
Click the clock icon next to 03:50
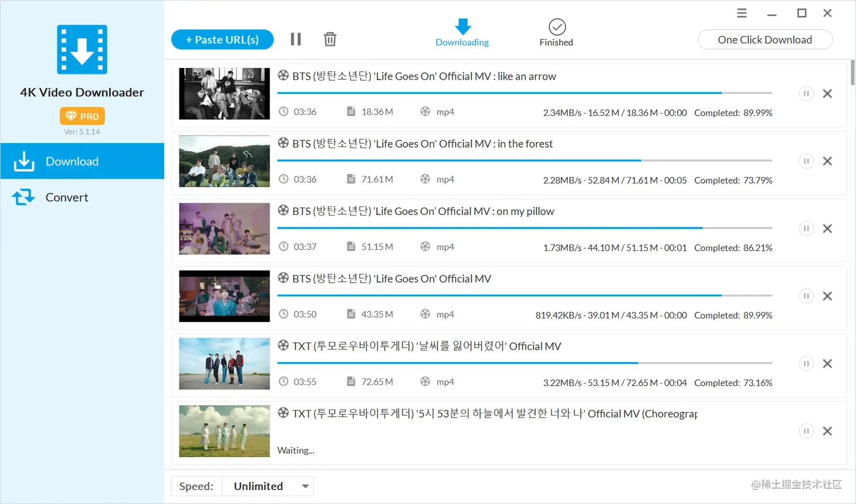pyautogui.click(x=284, y=314)
